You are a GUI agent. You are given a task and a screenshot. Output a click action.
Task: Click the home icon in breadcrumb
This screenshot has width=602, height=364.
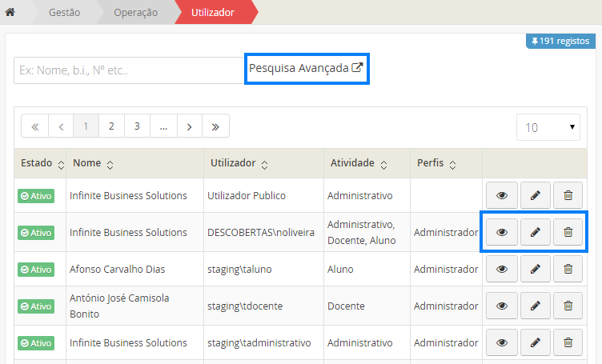(x=10, y=13)
